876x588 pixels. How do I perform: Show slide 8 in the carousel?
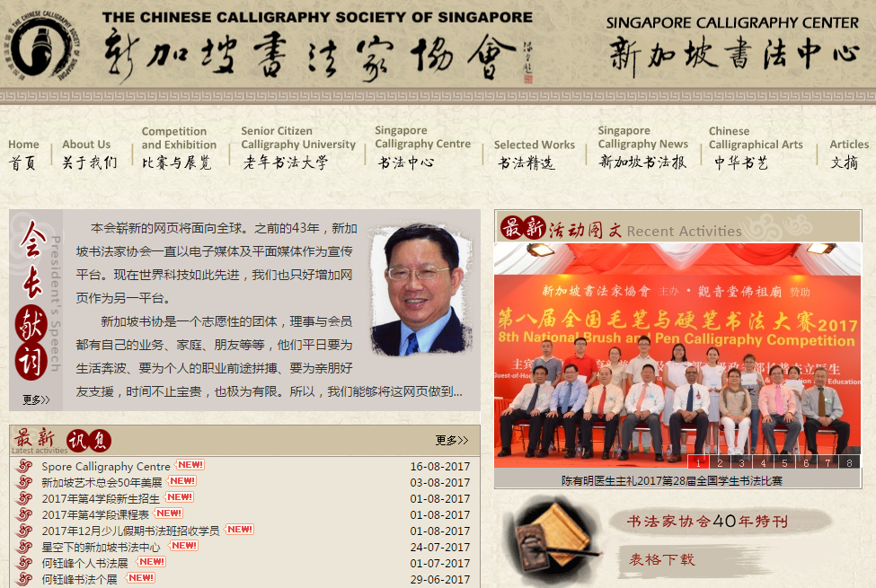[849, 462]
